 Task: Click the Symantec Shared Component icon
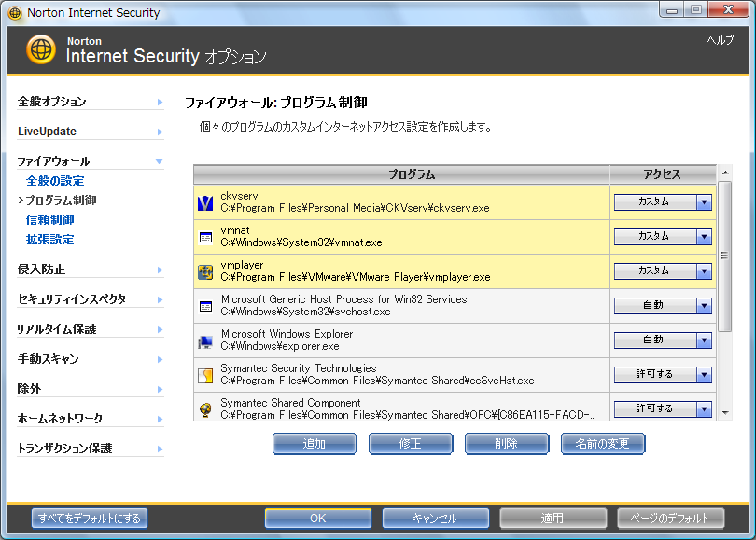tap(205, 408)
